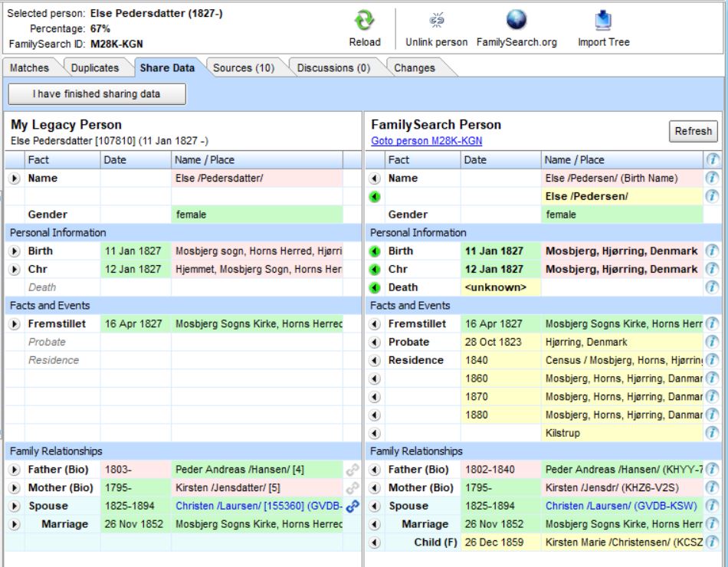The image size is (728, 567).
Task: Click grey chain icon on Mother row
Action: tap(353, 488)
